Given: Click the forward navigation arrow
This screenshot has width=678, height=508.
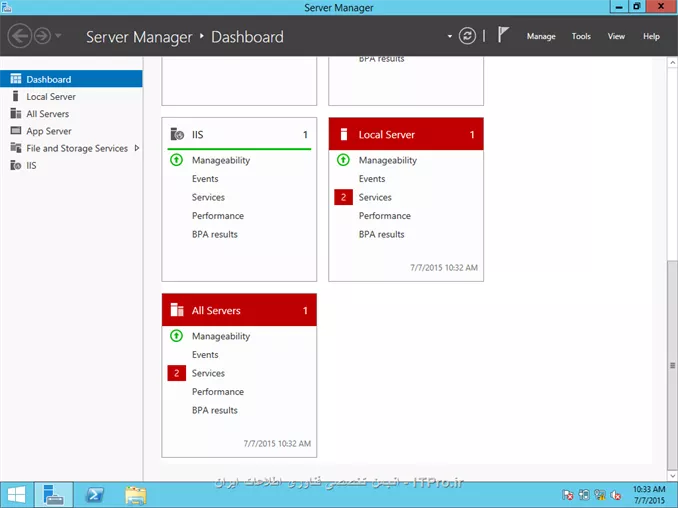Looking at the screenshot, I should (x=42, y=36).
